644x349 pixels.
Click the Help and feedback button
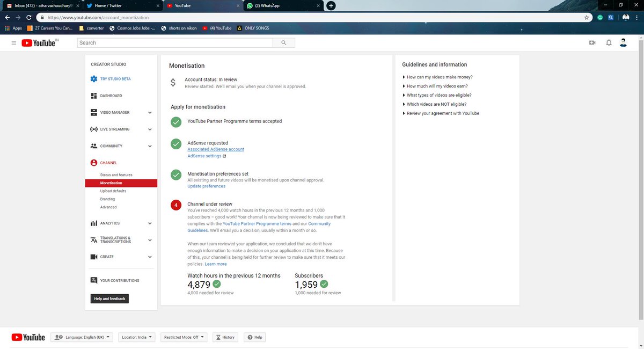click(109, 299)
